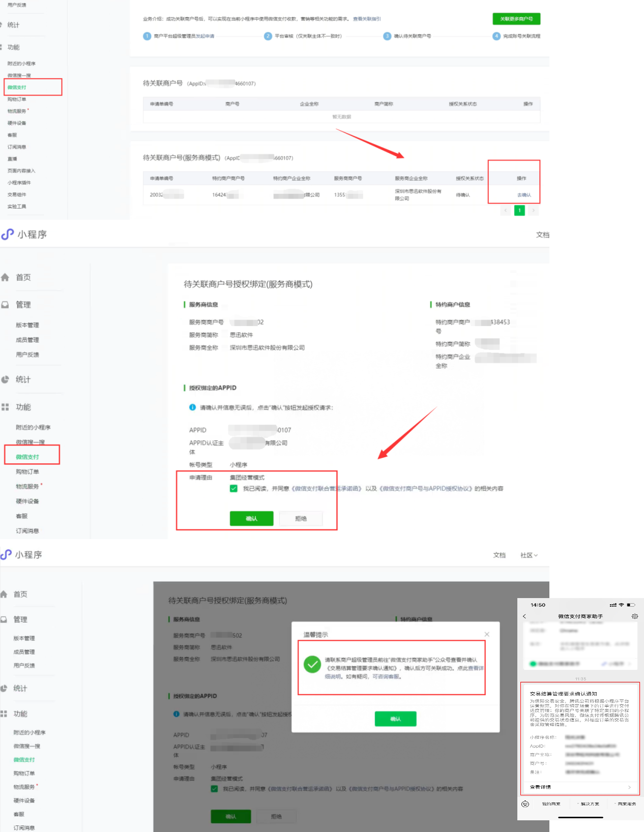
Task: Click 发起申请 link in step one
Action: pyautogui.click(x=205, y=36)
